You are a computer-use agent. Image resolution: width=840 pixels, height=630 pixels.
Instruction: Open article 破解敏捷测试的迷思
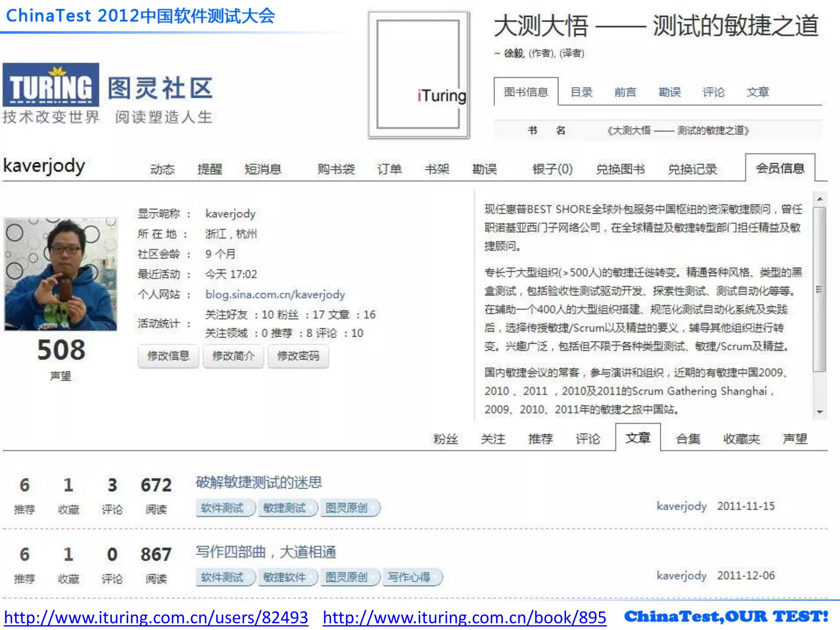[259, 482]
